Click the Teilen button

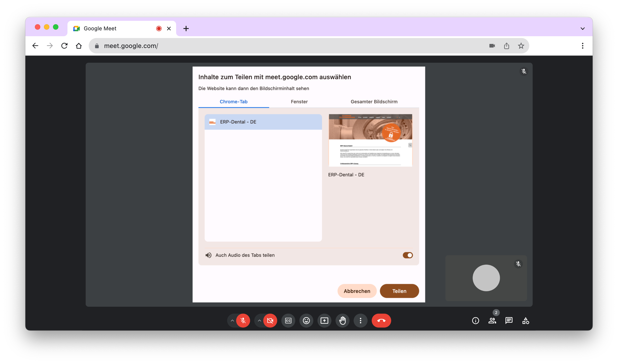point(399,291)
